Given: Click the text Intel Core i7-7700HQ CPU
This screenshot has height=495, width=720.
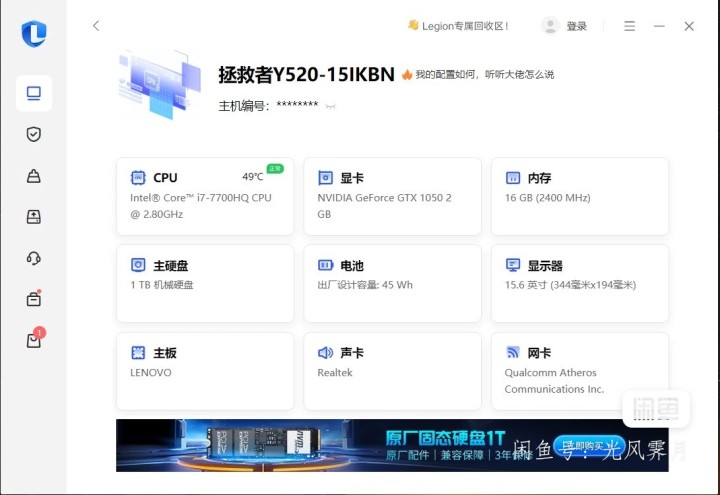Looking at the screenshot, I should pyautogui.click(x=201, y=206).
